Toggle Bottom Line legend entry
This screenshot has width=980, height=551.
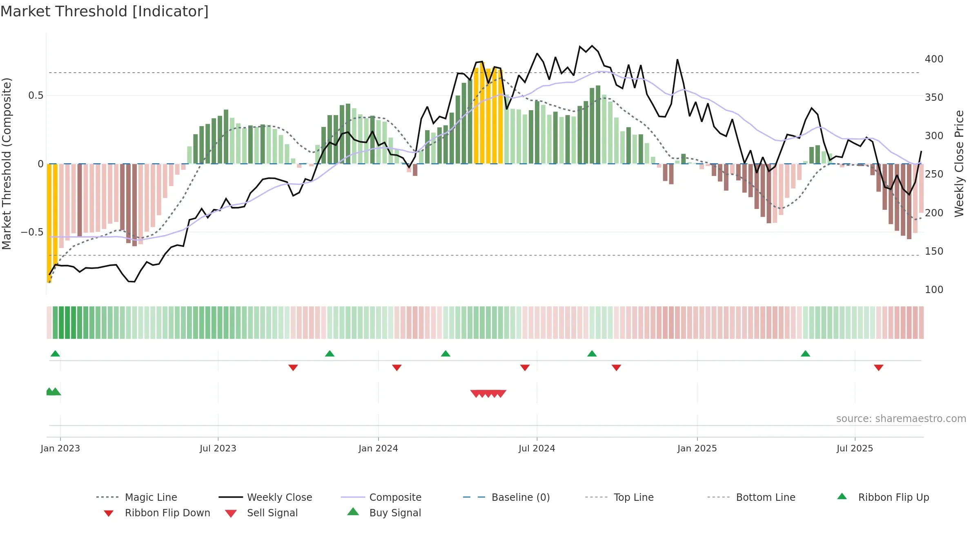pyautogui.click(x=751, y=497)
